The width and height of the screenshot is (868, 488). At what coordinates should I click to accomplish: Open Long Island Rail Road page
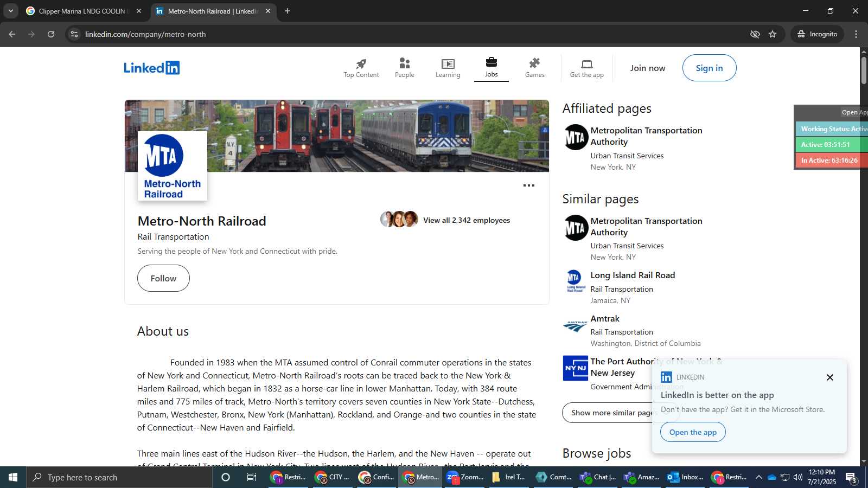[633, 275]
